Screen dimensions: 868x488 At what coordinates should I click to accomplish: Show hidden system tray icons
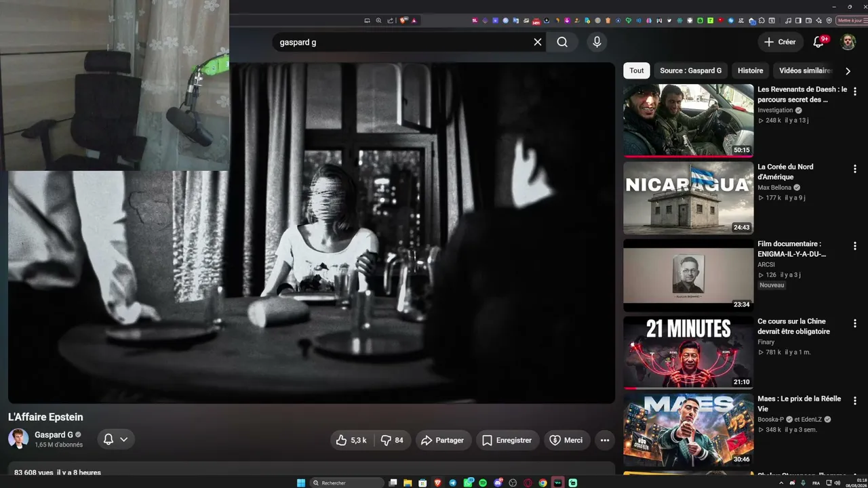click(x=781, y=483)
